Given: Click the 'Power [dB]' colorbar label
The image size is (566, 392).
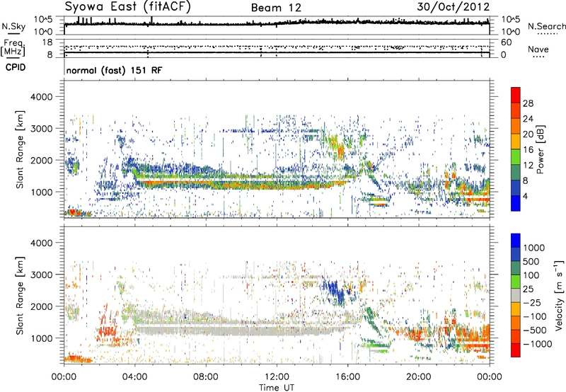Looking at the screenshot, I should 541,149.
